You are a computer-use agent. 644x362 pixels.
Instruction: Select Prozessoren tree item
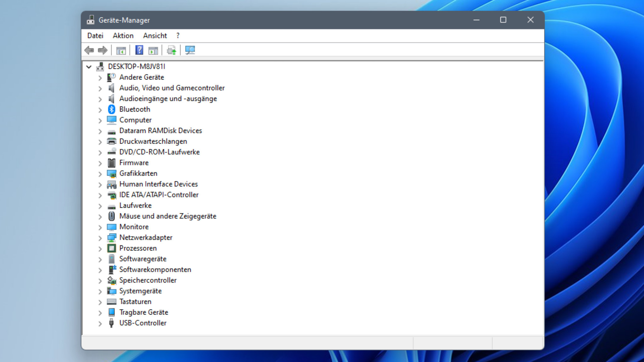[x=137, y=248]
